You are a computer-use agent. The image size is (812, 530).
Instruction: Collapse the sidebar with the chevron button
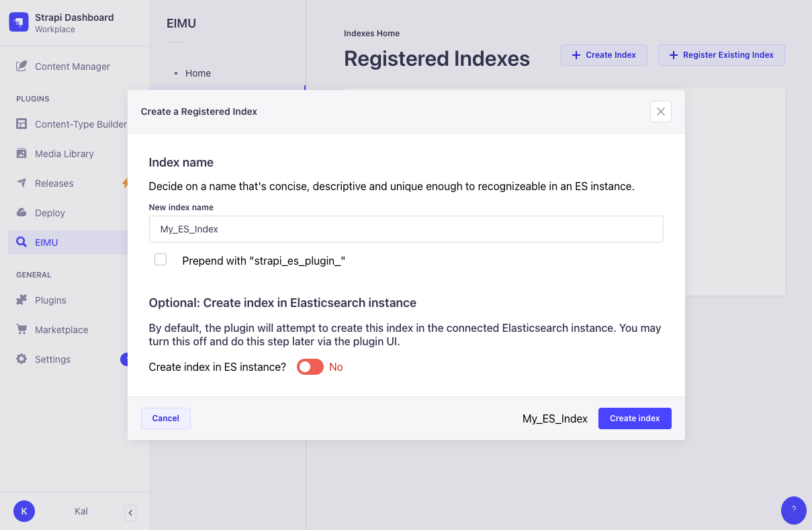point(130,513)
